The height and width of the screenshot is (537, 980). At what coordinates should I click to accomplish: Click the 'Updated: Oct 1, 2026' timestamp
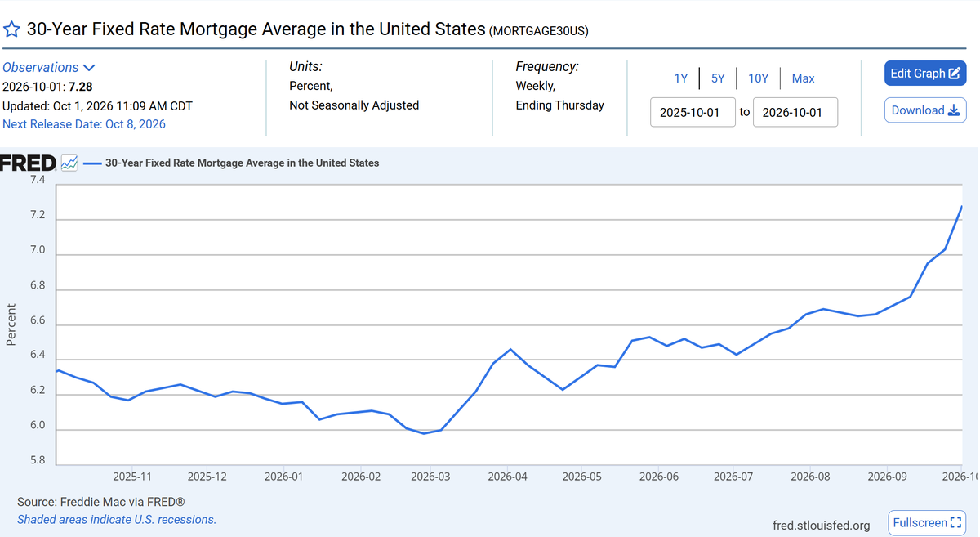98,105
